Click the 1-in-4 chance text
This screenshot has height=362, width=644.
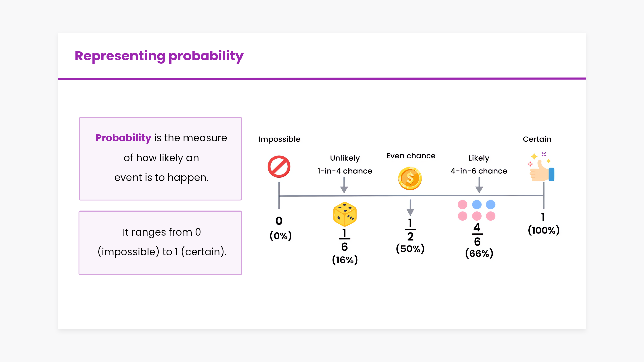[x=345, y=171]
